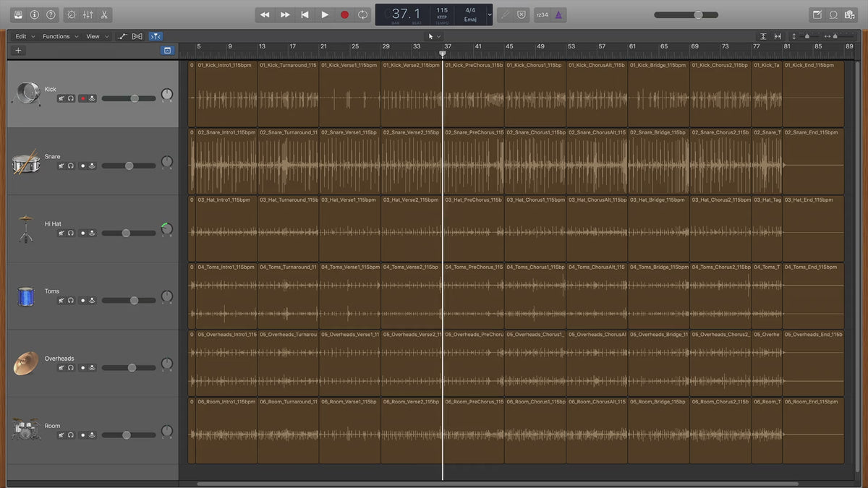The height and width of the screenshot is (488, 868).
Task: Open the Note Pad panel
Action: tap(817, 14)
